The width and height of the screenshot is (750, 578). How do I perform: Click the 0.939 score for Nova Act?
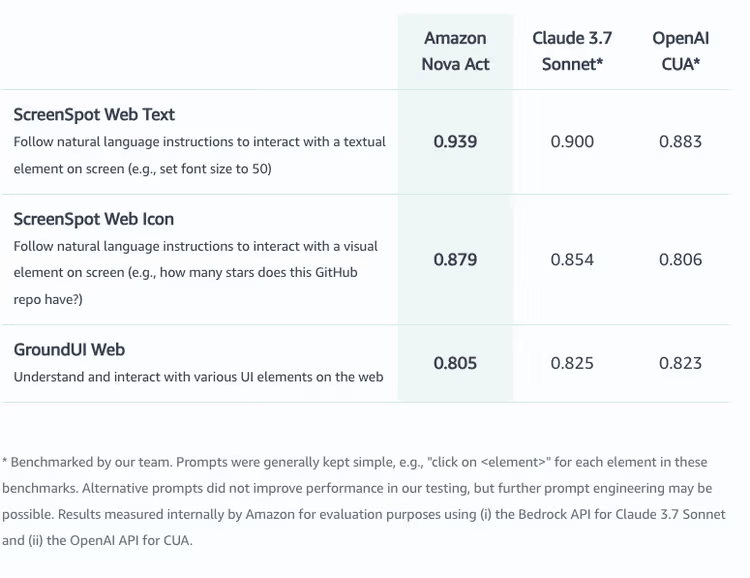[455, 142]
